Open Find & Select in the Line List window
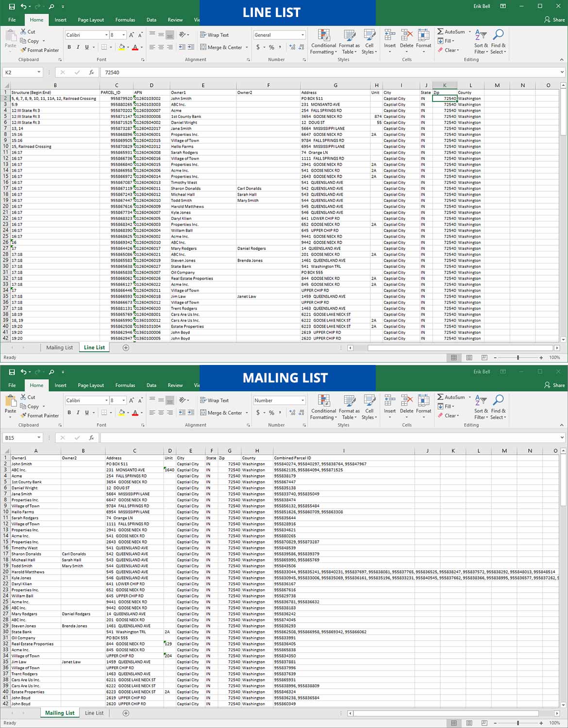The image size is (568, 728). 498,42
